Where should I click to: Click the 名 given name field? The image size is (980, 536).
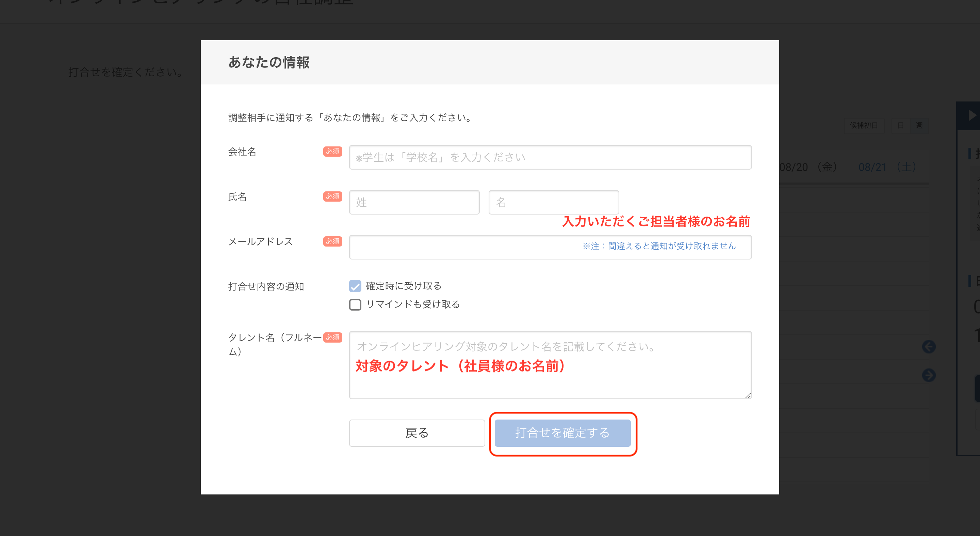tap(554, 202)
